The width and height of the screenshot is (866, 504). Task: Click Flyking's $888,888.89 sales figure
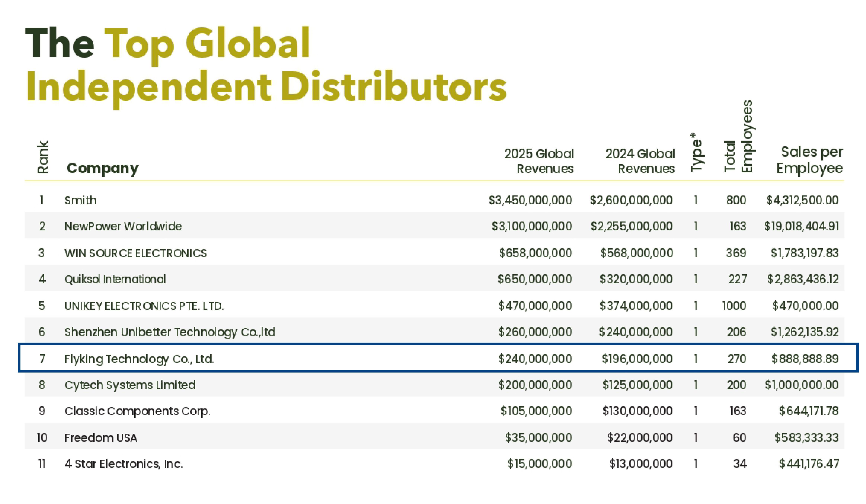pyautogui.click(x=805, y=359)
